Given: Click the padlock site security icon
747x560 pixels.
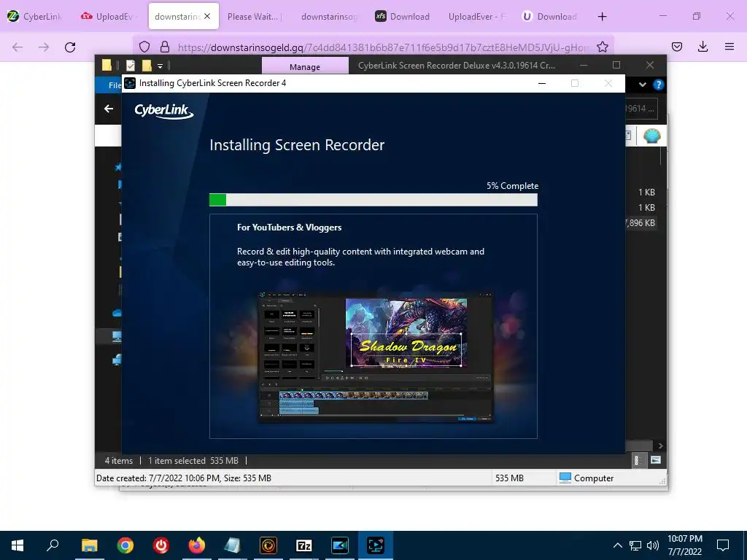Looking at the screenshot, I should pyautogui.click(x=165, y=47).
